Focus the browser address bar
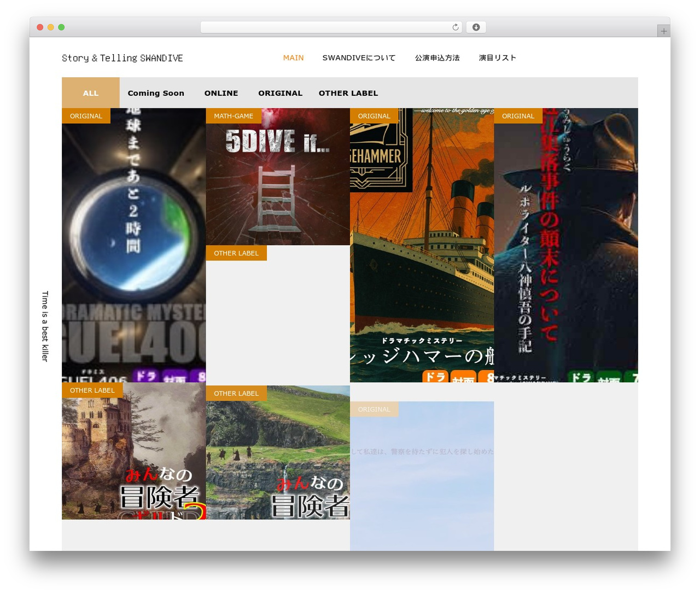Screen dimensions: 700x593 [x=331, y=27]
